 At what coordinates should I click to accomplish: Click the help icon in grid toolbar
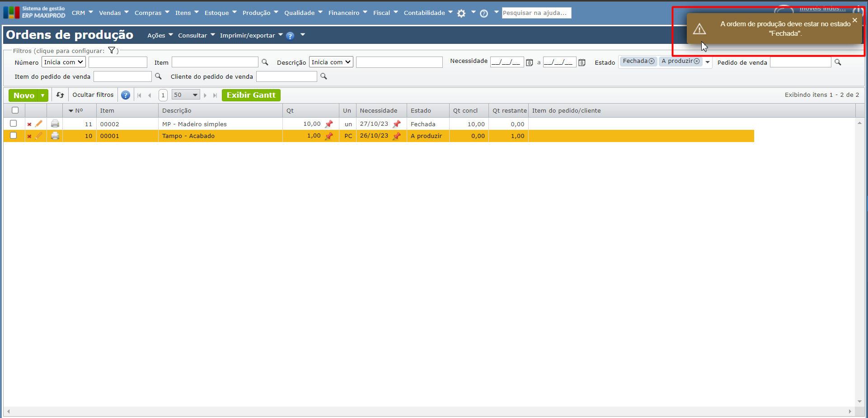click(x=126, y=95)
